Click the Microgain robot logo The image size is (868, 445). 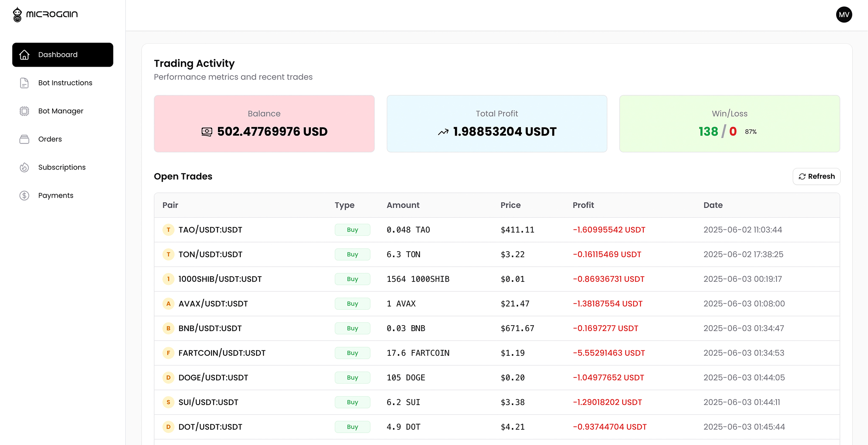[x=17, y=14]
